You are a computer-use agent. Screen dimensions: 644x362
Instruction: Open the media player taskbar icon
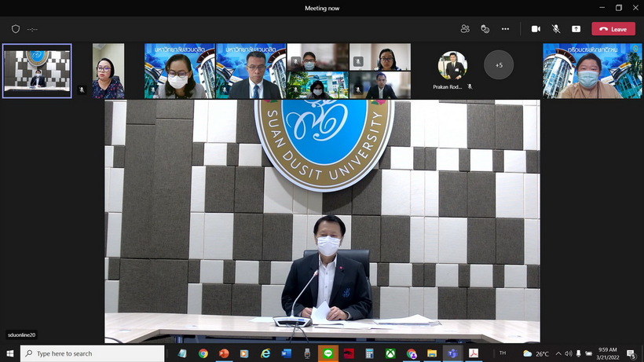(244, 353)
